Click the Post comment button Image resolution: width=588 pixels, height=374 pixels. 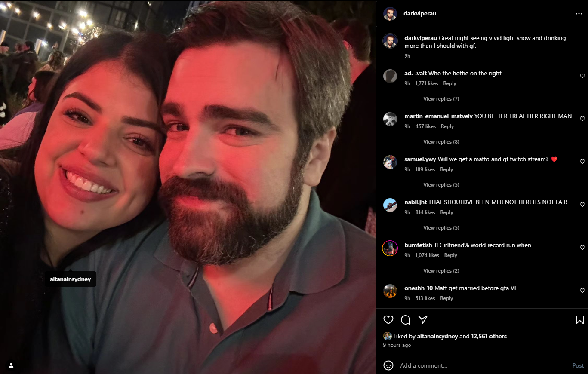pos(578,365)
